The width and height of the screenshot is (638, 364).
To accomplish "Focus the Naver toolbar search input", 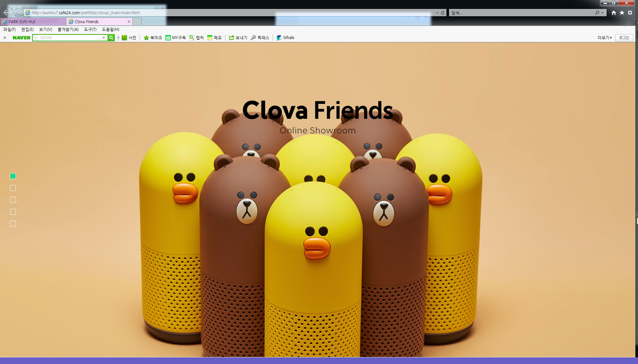I will click(70, 38).
